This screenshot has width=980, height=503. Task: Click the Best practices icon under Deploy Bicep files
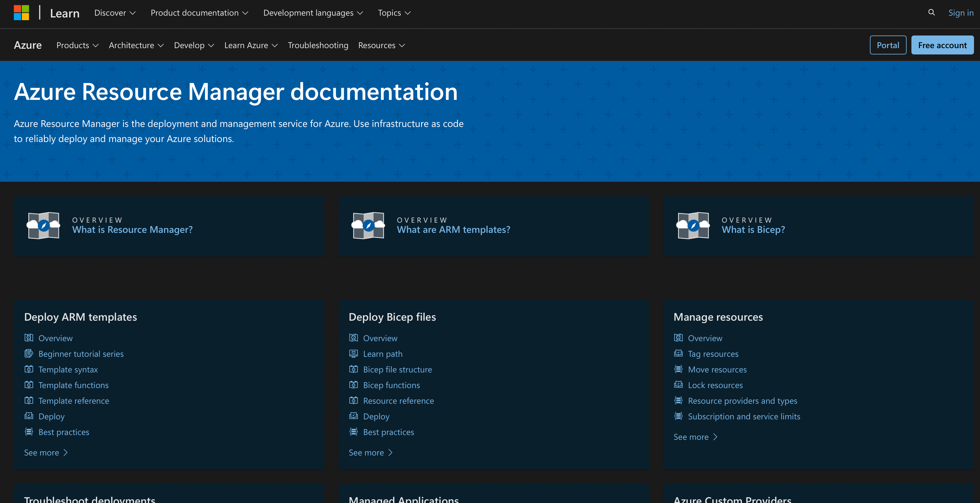pos(353,431)
